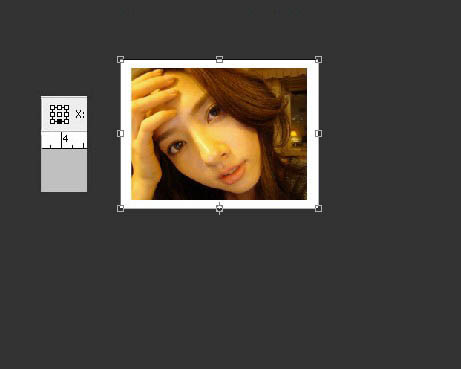This screenshot has height=369, width=461.
Task: Click the portrait photo inside the white frame
Action: 219,134
